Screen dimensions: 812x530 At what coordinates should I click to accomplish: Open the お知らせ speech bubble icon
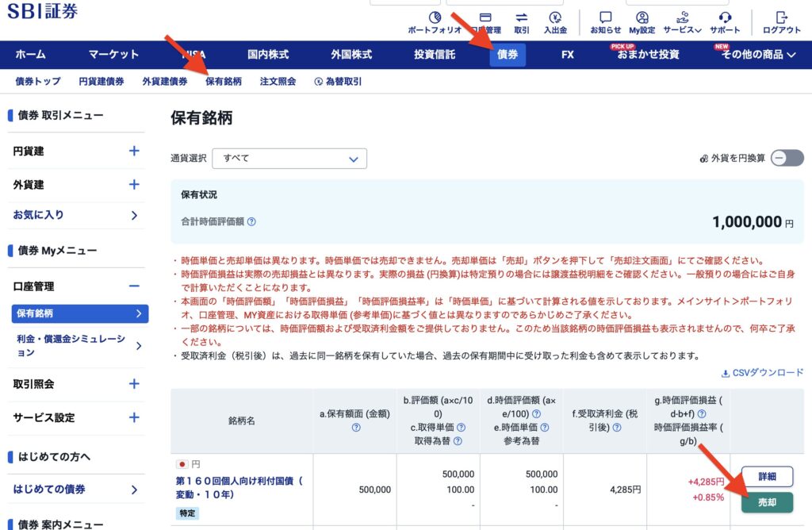pos(606,18)
